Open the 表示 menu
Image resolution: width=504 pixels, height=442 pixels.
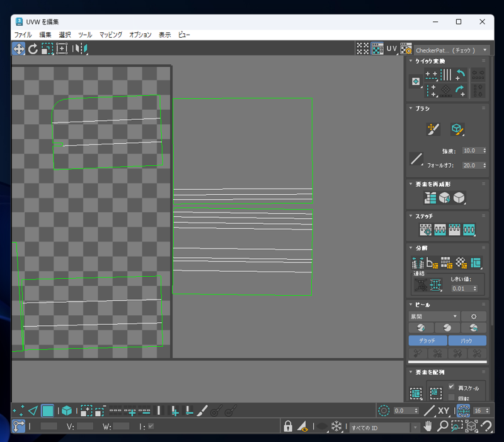pos(165,35)
